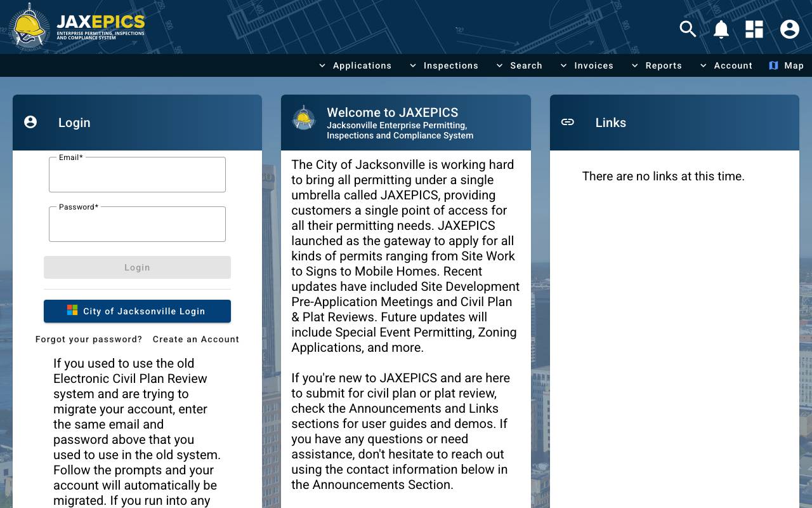The image size is (812, 508).
Task: Click the Login panel title
Action: pos(74,123)
